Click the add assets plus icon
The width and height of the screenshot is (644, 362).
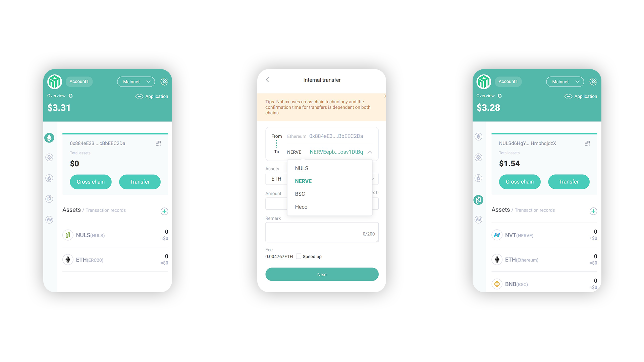[164, 211]
